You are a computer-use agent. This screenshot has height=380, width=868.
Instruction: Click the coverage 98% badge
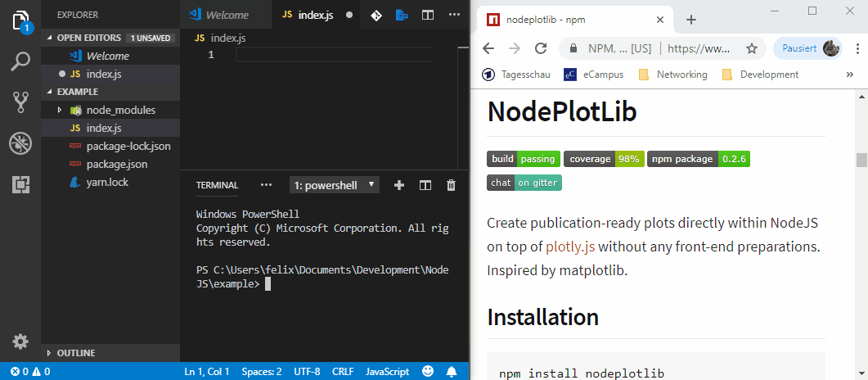[x=604, y=159]
